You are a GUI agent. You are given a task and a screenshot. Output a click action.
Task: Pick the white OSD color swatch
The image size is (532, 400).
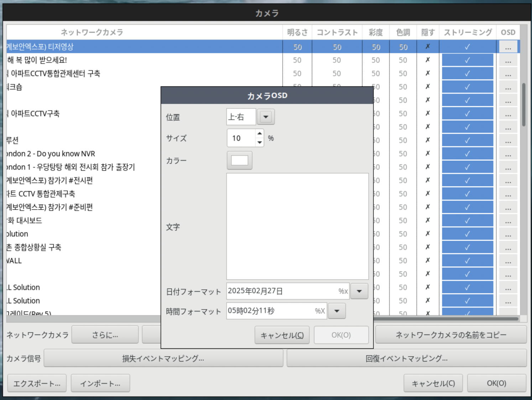coord(239,160)
